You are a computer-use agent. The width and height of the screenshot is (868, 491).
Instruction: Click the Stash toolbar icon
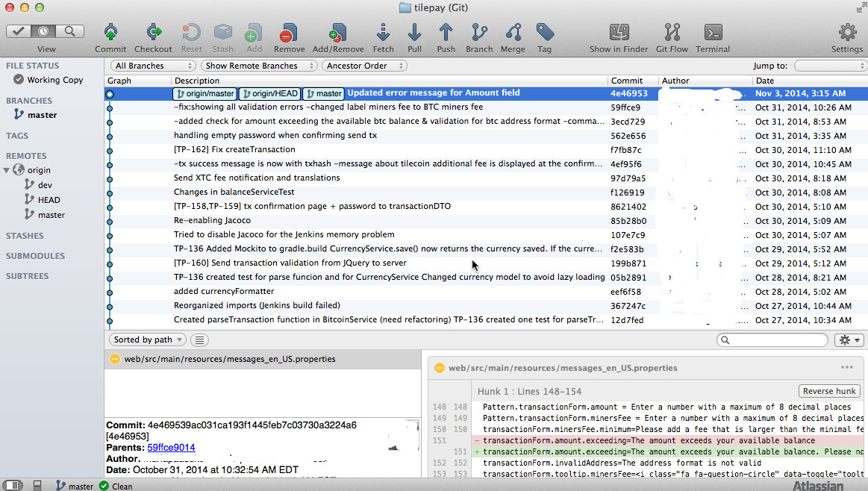point(222,33)
